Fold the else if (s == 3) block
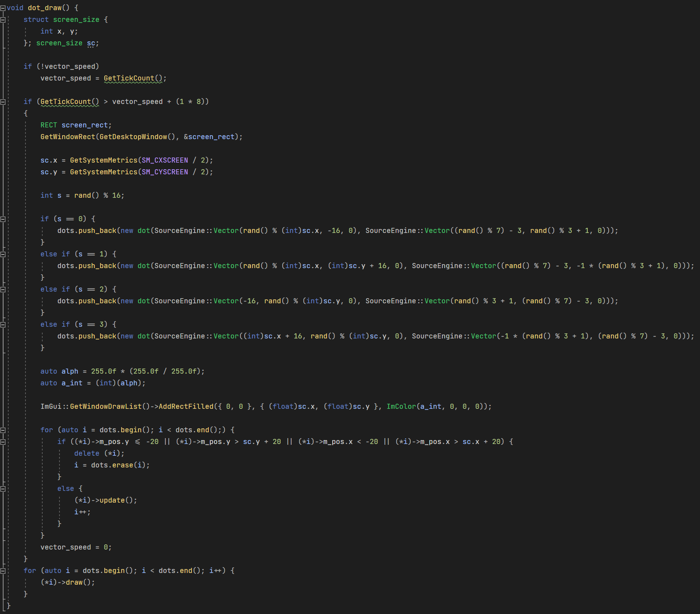 pos(3,325)
